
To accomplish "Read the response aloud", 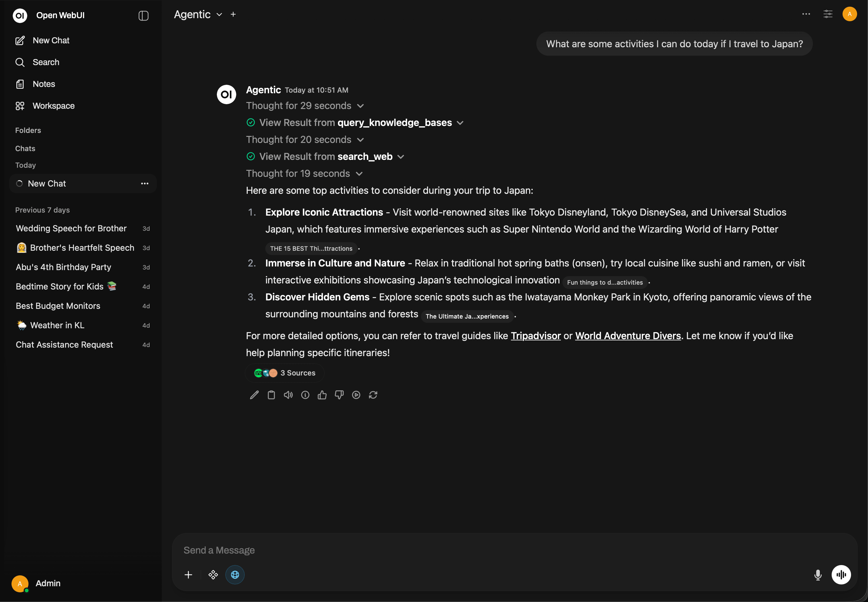I will [x=288, y=395].
